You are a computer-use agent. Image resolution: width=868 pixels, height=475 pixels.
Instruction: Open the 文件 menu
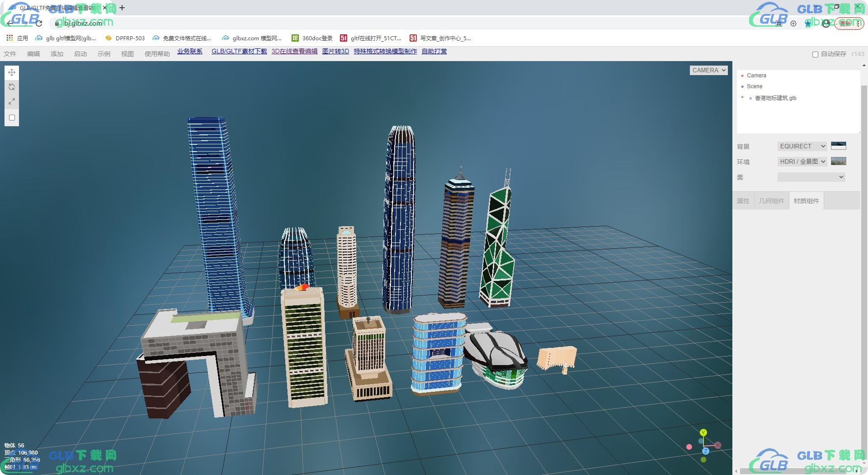pos(10,54)
